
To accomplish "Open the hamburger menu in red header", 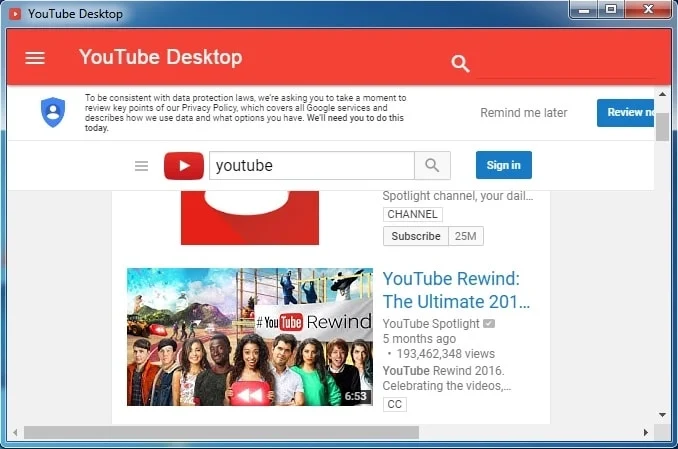I will [x=35, y=58].
